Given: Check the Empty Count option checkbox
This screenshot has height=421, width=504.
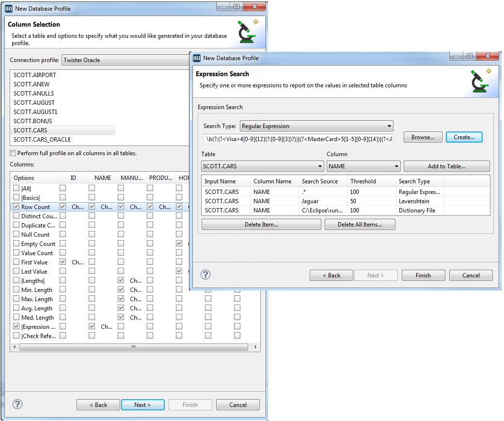Looking at the screenshot, I should click(16, 243).
